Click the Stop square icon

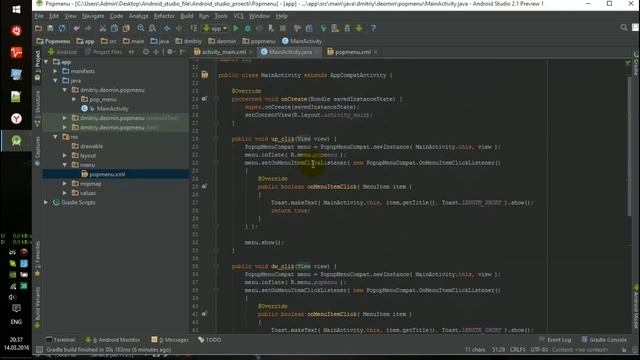coord(283,28)
